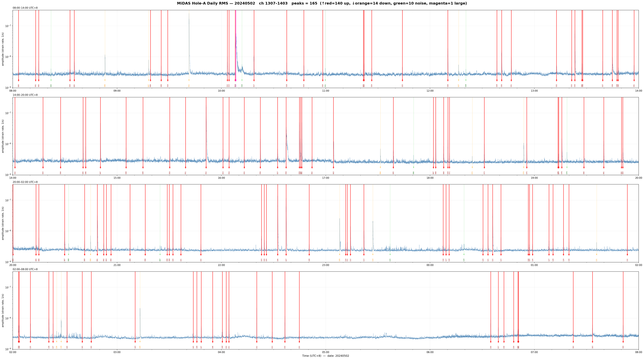This screenshot has height=359, width=644.
Task: Click the 15:00 x-axis tick label
Action: coord(117,178)
